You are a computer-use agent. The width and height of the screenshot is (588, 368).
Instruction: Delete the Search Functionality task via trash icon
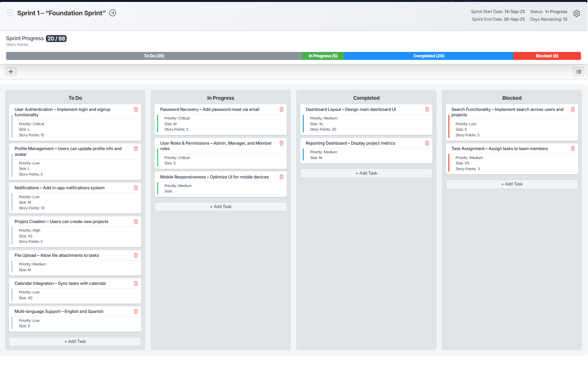(x=573, y=109)
